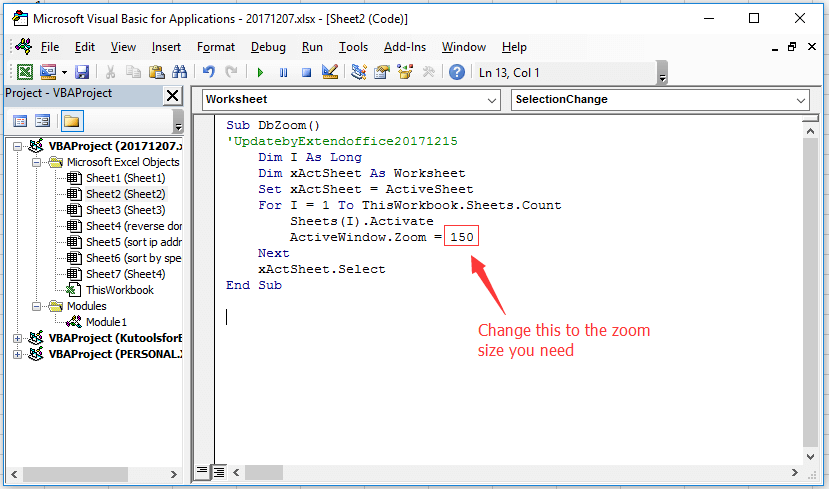The width and height of the screenshot is (829, 489).
Task: Open the Debug menu
Action: click(x=268, y=47)
